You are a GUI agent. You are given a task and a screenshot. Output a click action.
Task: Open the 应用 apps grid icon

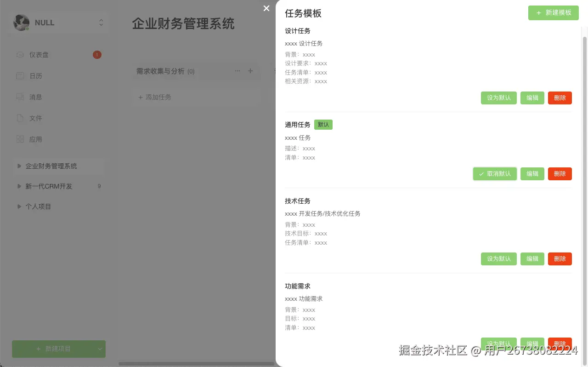pyautogui.click(x=20, y=139)
